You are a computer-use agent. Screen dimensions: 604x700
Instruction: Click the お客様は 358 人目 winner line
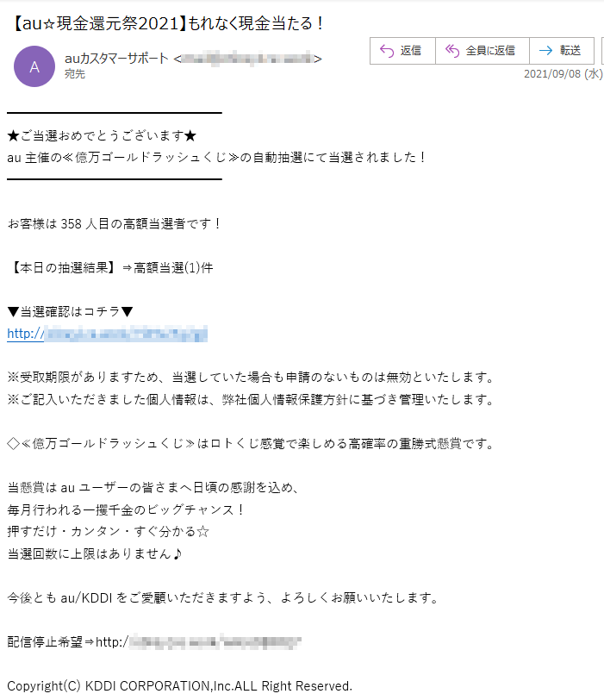pos(114,223)
